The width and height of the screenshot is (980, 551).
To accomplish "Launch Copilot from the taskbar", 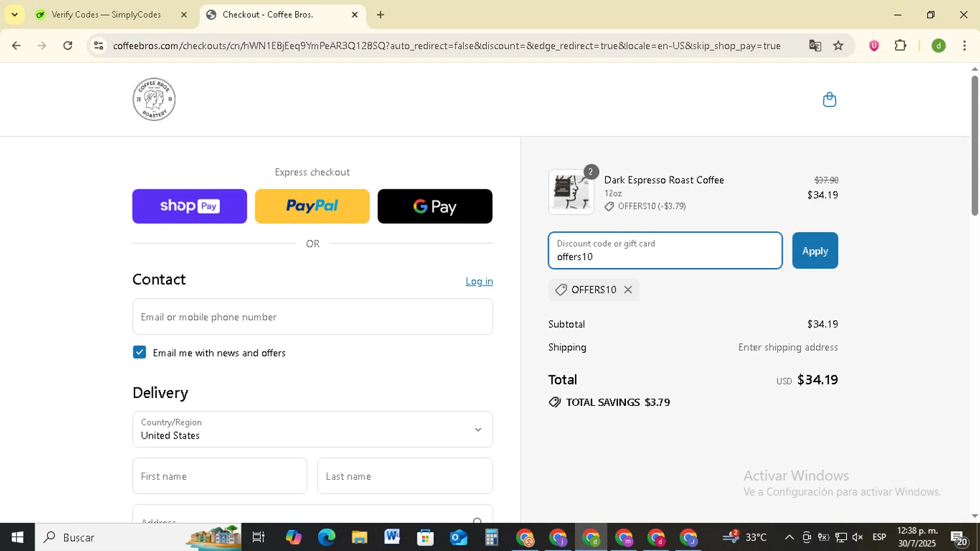I will pyautogui.click(x=293, y=537).
